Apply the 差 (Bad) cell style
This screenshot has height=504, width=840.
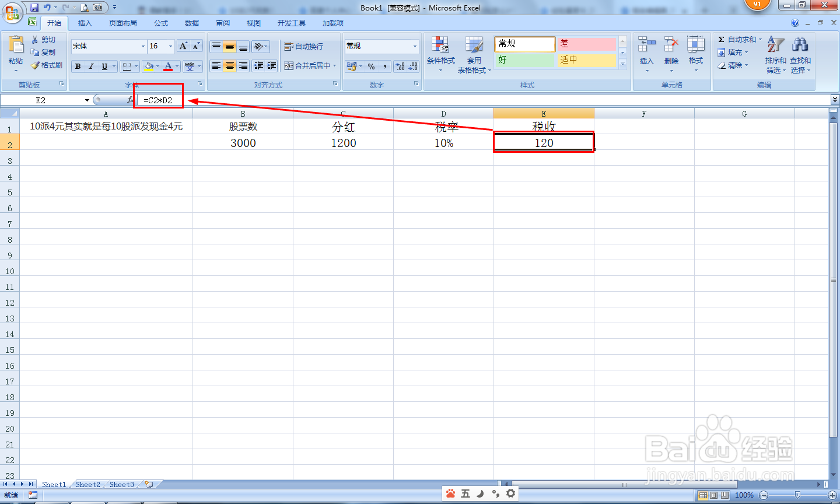point(586,44)
